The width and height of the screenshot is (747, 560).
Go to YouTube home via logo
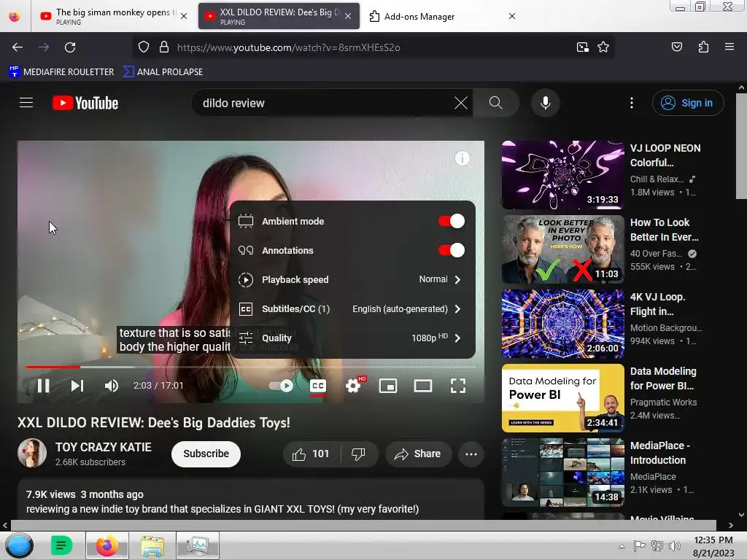(x=85, y=103)
